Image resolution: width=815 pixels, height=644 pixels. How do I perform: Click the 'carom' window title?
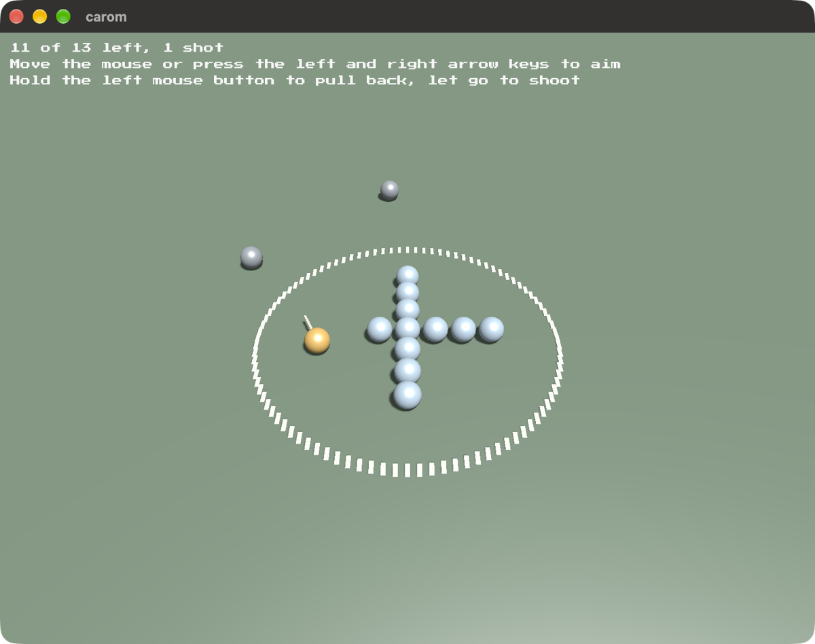coord(106,17)
